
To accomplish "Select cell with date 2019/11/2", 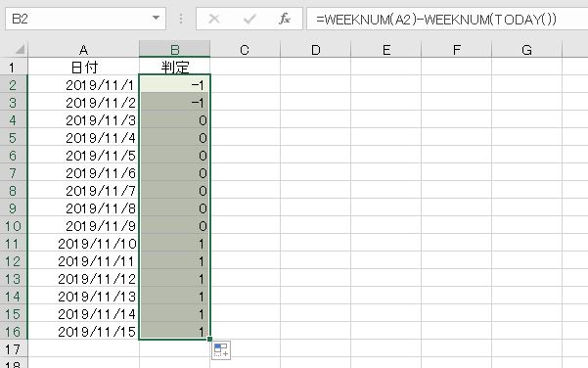I will [x=83, y=102].
